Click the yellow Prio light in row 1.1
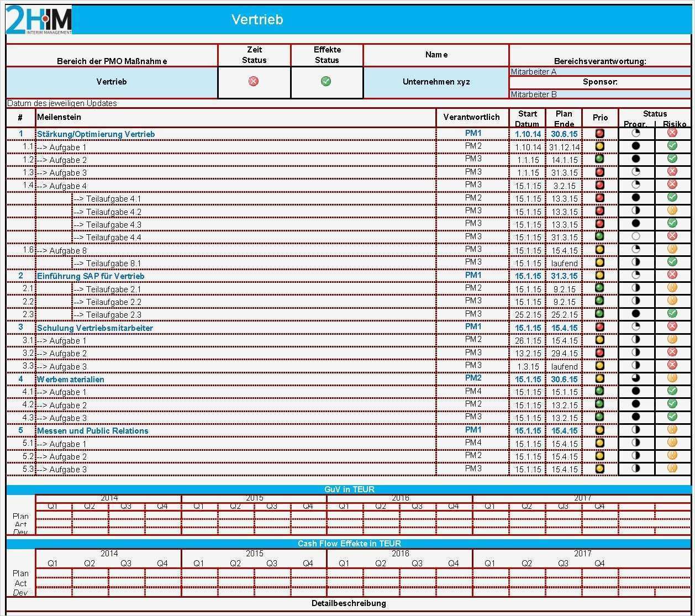 pyautogui.click(x=600, y=146)
